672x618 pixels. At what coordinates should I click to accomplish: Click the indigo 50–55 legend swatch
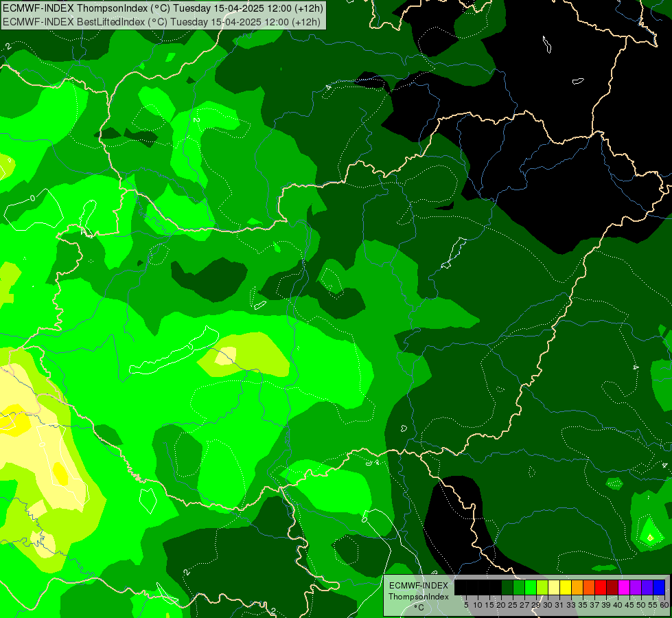(647, 587)
